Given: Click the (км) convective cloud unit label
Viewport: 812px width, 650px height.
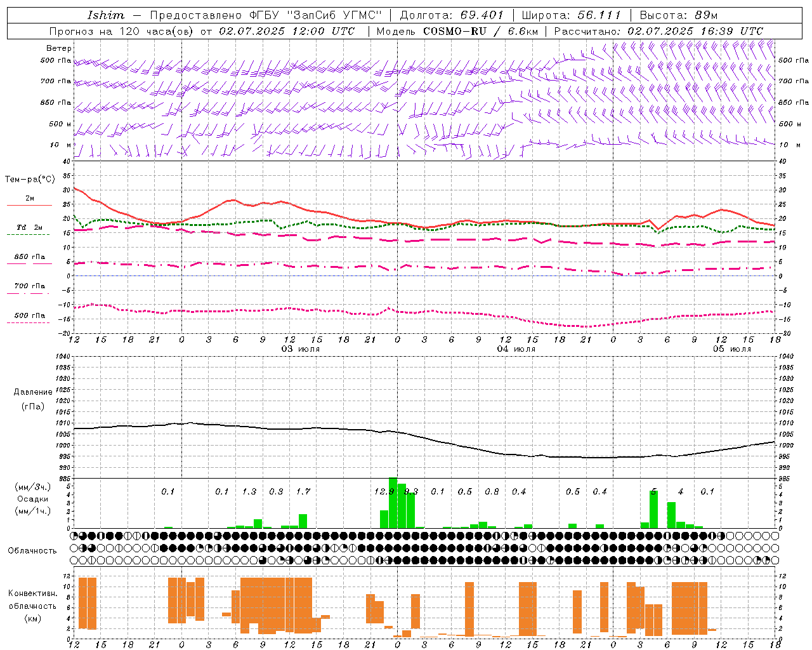Looking at the screenshot, I should tap(33, 618).
